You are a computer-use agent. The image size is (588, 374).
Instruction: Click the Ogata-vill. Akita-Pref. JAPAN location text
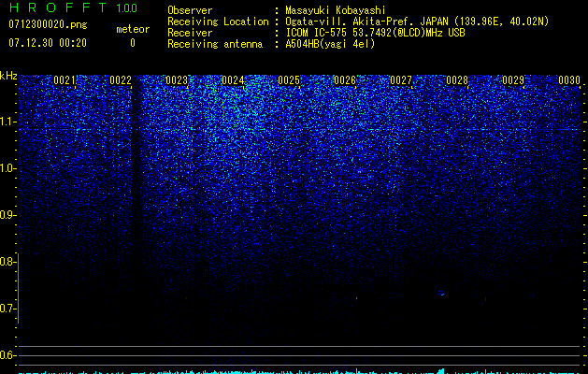click(x=417, y=22)
